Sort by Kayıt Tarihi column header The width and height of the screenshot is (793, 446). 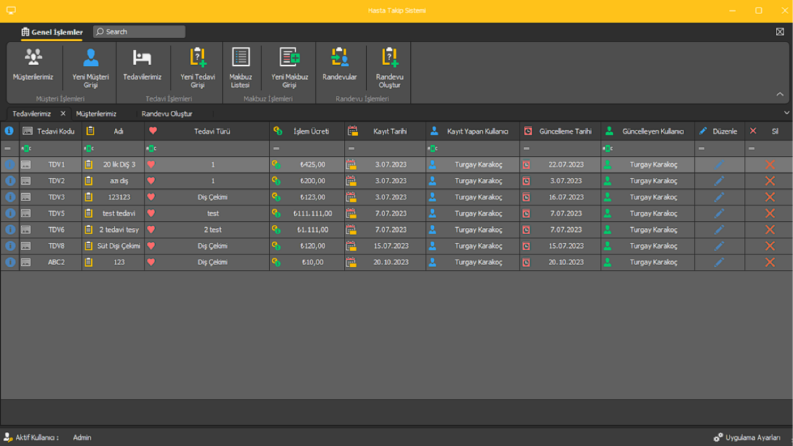[x=385, y=131]
